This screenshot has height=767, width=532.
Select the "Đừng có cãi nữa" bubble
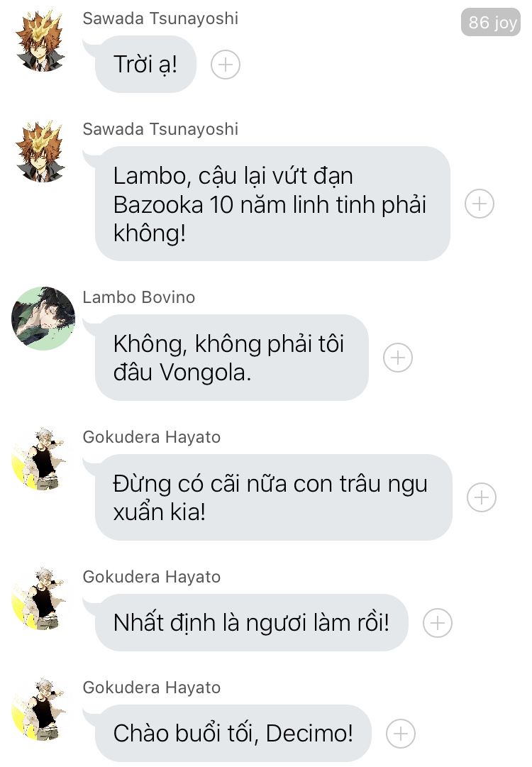(x=273, y=497)
